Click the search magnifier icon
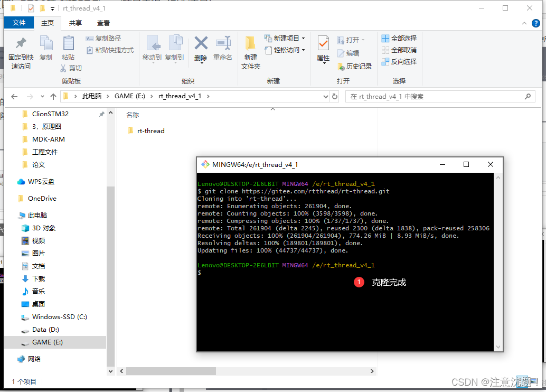546x392 pixels. 528,97
